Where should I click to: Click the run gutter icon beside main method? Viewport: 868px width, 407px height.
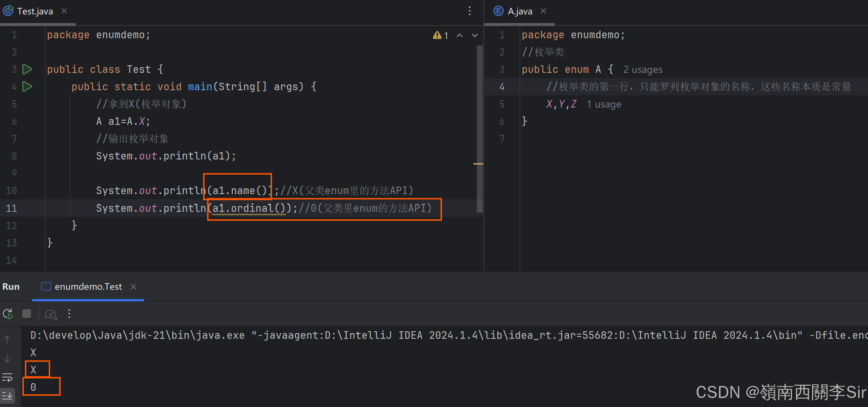pyautogui.click(x=27, y=87)
